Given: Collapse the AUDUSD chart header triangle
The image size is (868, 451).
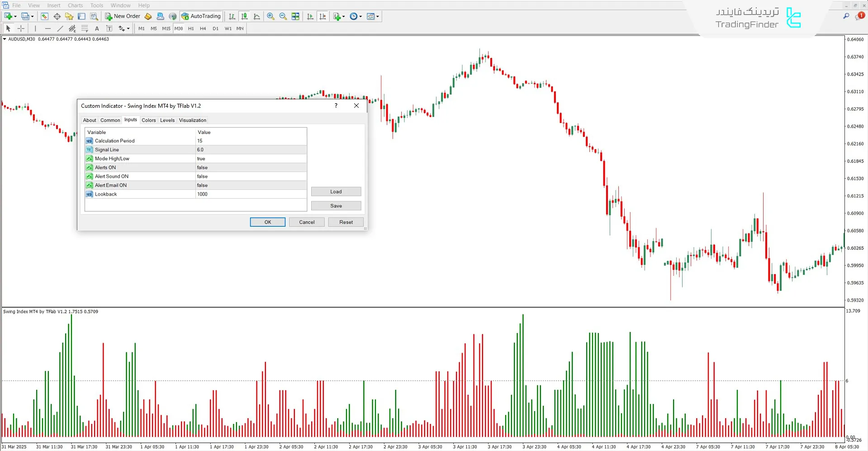Looking at the screenshot, I should click(x=4, y=39).
